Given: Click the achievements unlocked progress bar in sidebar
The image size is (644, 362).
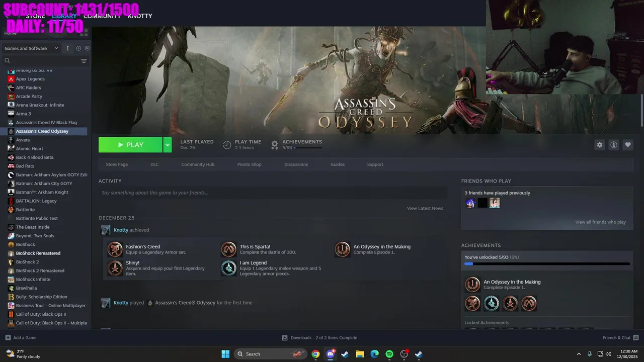Looking at the screenshot, I should pos(547,263).
